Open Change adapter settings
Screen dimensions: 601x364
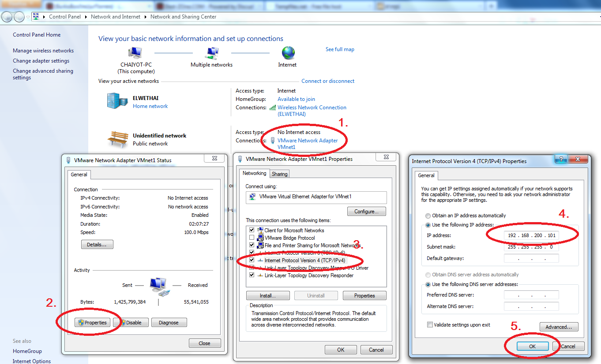click(x=41, y=61)
